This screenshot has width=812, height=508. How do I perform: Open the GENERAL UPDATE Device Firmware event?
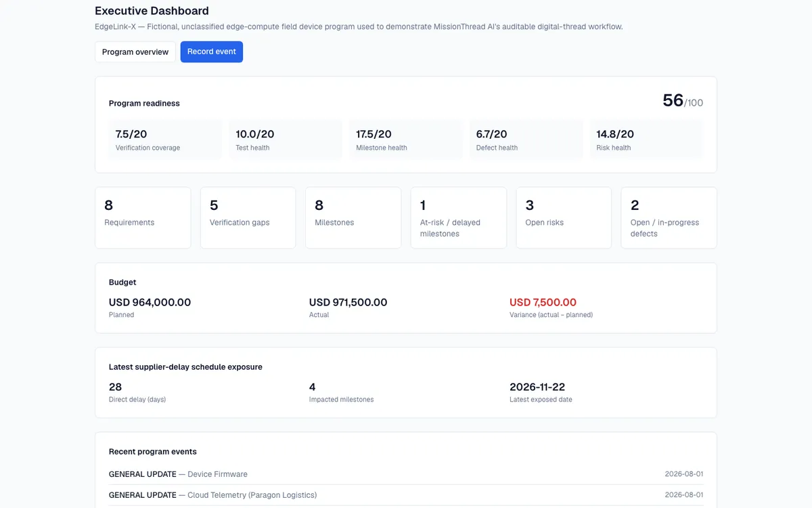(x=406, y=474)
